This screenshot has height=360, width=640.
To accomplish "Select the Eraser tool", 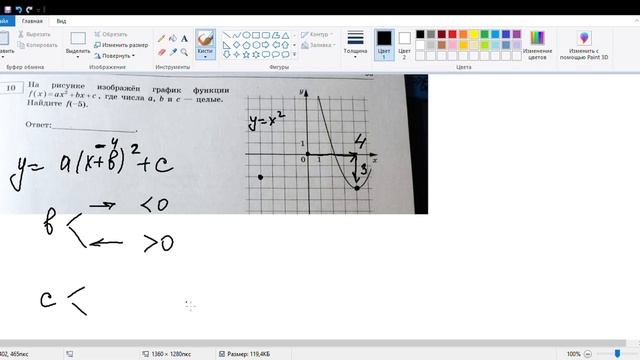I will click(x=162, y=52).
